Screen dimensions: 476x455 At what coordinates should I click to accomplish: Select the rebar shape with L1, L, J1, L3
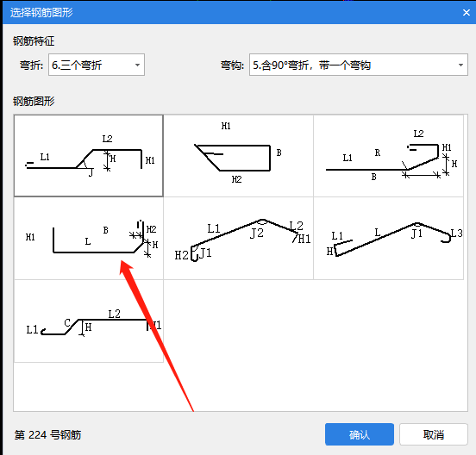388,239
